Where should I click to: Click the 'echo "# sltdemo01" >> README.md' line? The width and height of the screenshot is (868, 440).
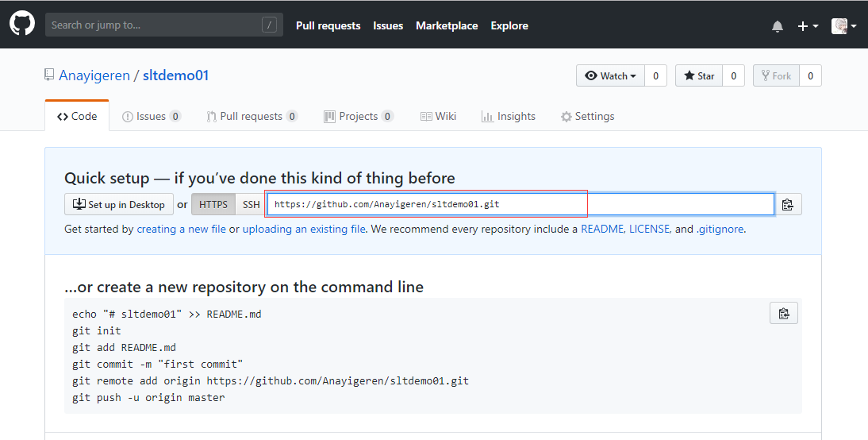pos(167,315)
